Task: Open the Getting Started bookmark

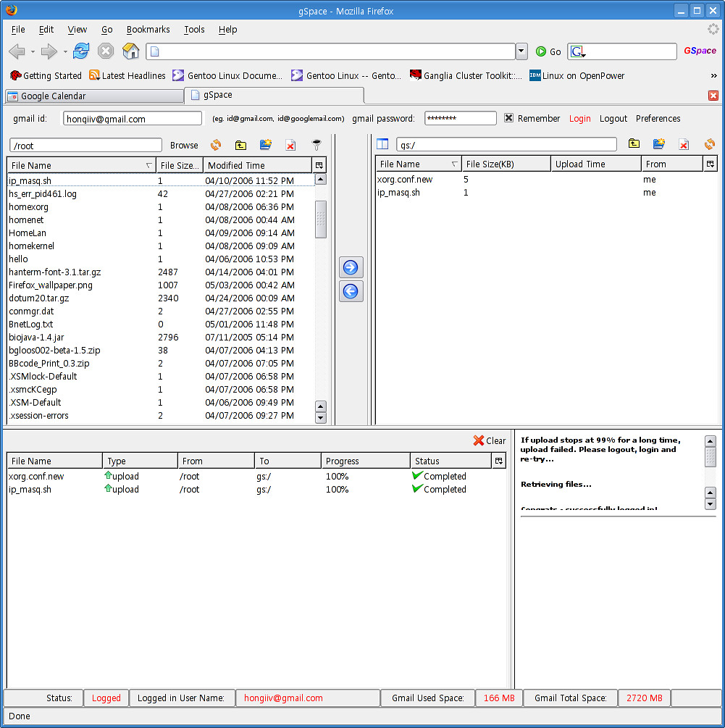Action: (46, 75)
